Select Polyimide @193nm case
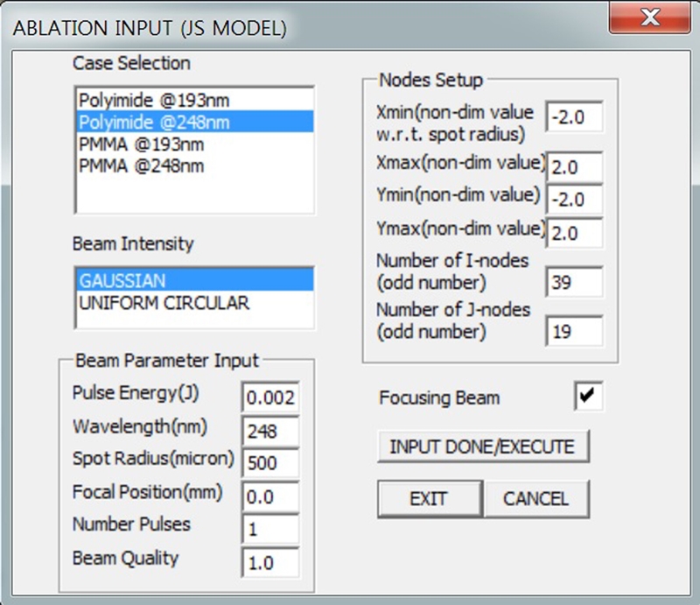The width and height of the screenshot is (700, 605). 154,99
